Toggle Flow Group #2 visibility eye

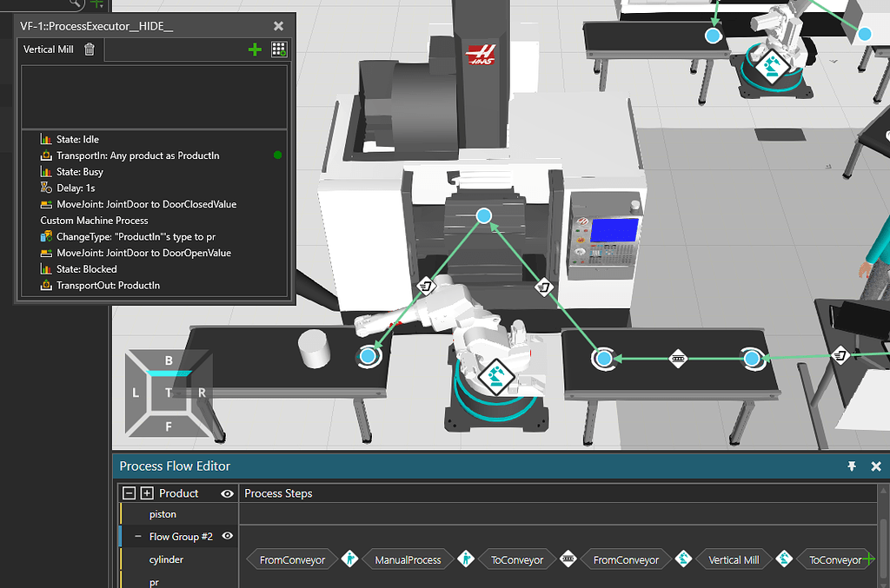(x=227, y=536)
